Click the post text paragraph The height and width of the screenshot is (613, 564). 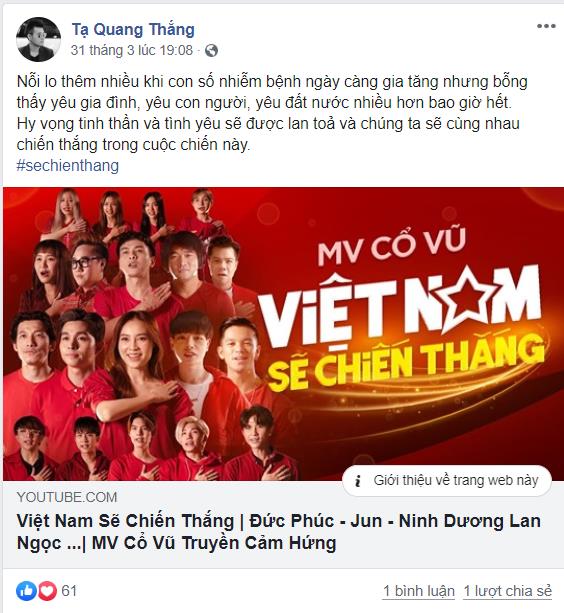pyautogui.click(x=272, y=113)
